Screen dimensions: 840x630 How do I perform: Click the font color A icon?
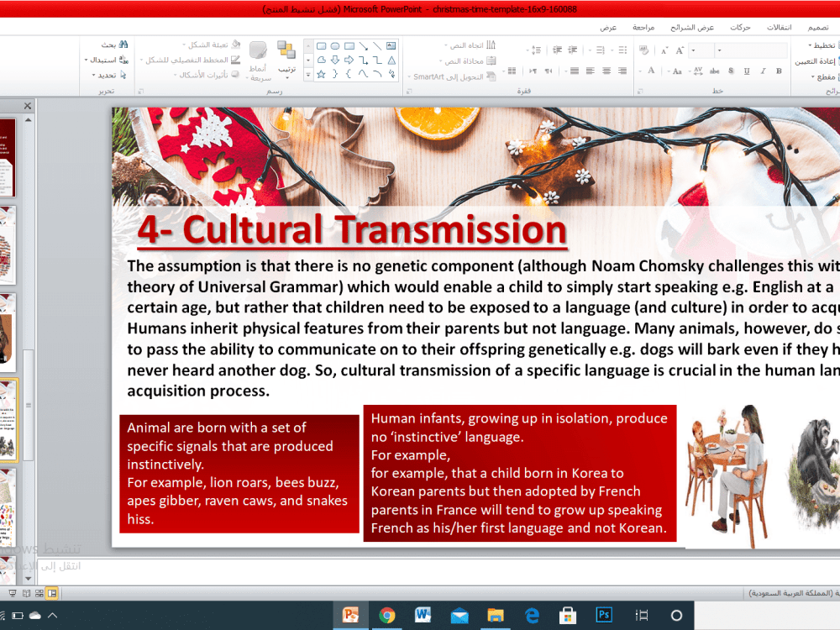(651, 71)
